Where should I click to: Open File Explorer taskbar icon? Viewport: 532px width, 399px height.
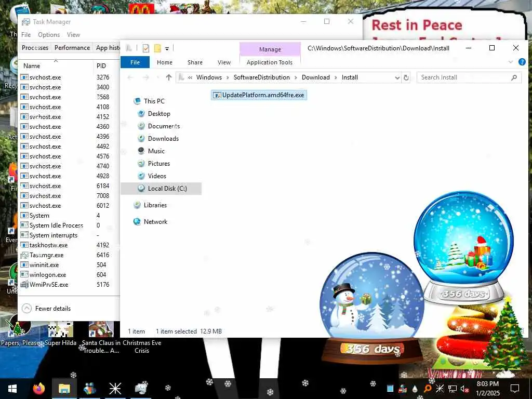(x=64, y=389)
